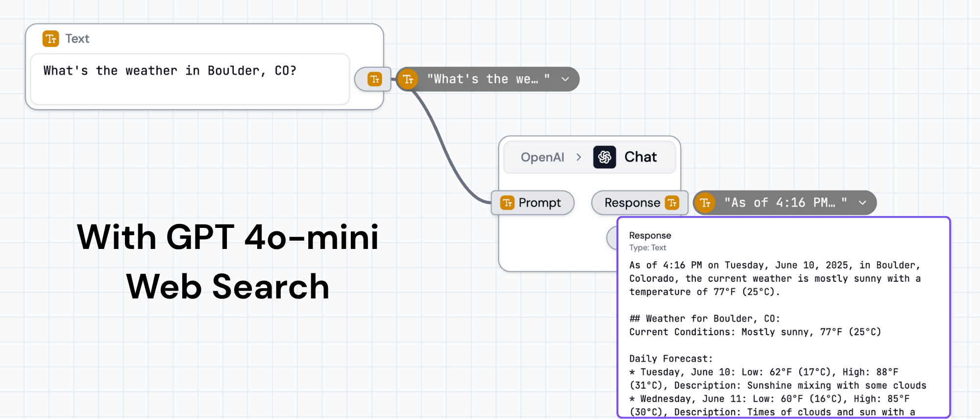Collapse the "As of 4:16 PM…" dropdown chevron
980x419 pixels.
[x=862, y=203]
